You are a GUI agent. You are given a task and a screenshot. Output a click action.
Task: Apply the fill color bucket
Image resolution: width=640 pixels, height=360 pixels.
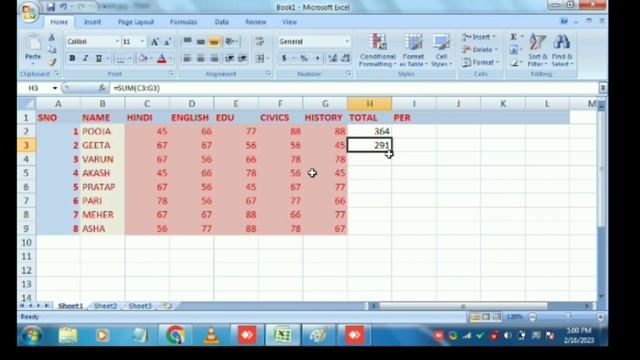pos(142,59)
